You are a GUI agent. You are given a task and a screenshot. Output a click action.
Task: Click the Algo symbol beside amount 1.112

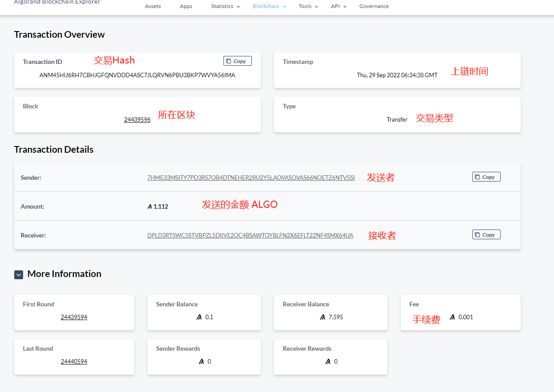pyautogui.click(x=150, y=206)
